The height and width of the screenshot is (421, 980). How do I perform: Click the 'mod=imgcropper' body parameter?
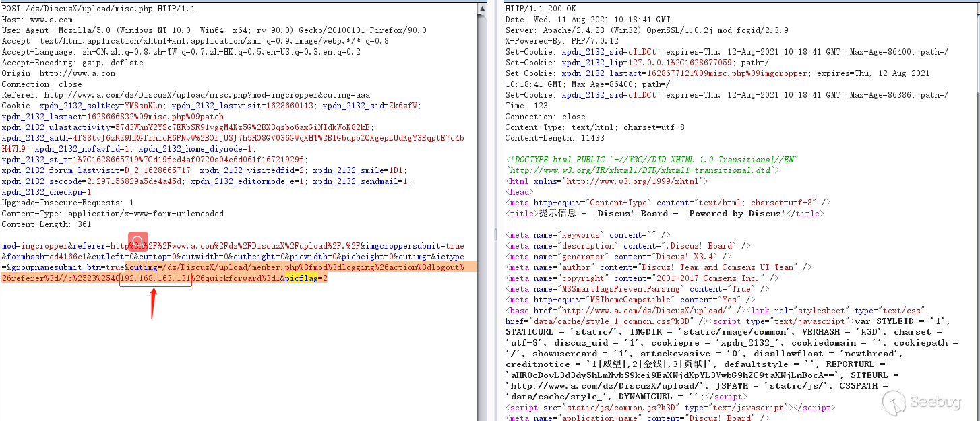[x=34, y=246]
